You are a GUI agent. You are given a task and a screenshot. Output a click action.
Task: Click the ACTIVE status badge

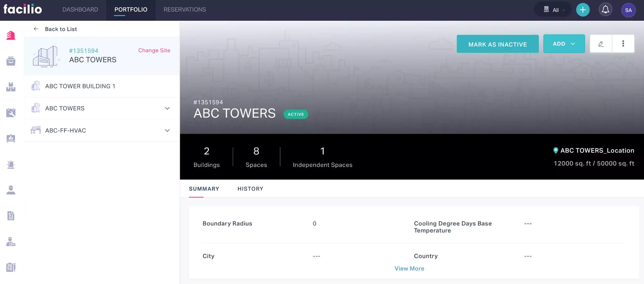(296, 114)
